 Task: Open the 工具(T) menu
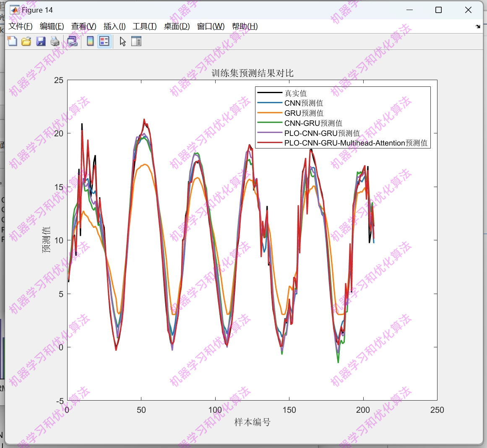pyautogui.click(x=144, y=26)
